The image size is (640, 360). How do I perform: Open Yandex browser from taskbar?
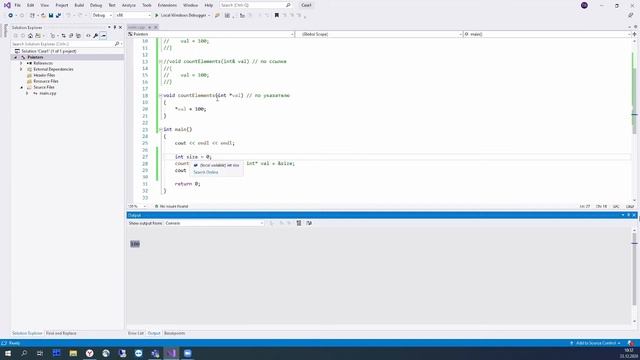(89, 353)
